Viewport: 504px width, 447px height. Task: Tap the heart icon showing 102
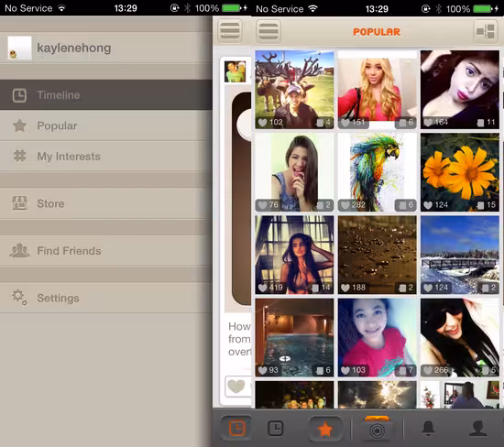pyautogui.click(x=263, y=123)
